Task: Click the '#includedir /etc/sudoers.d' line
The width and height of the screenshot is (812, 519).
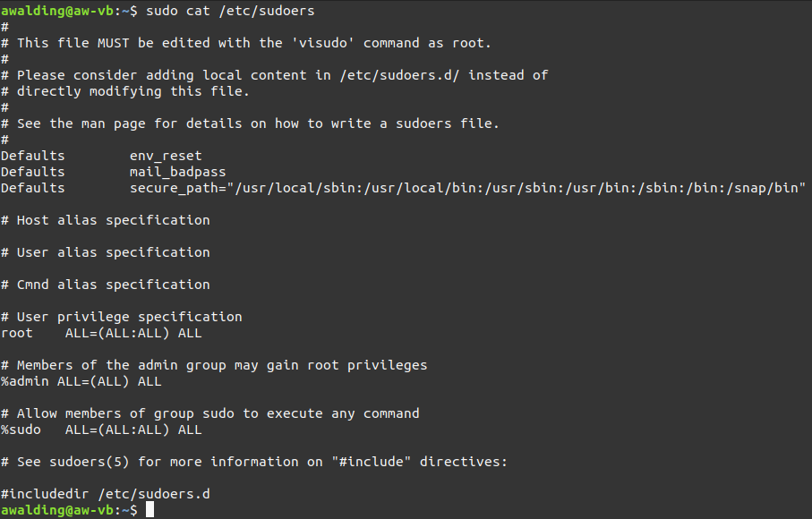Action: [x=106, y=494]
